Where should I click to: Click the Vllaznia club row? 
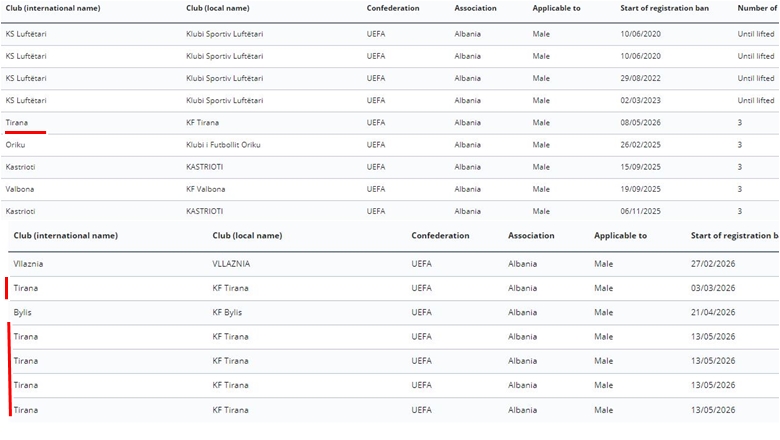[393, 264]
